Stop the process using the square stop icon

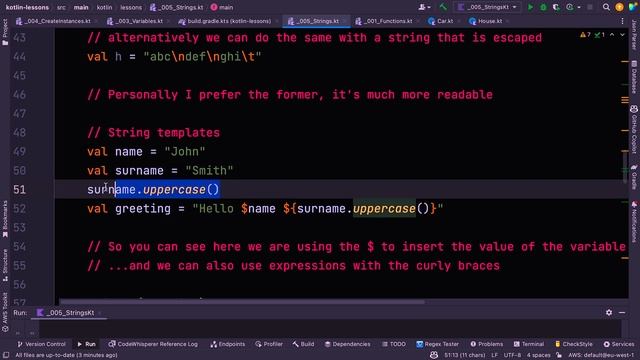590,7
